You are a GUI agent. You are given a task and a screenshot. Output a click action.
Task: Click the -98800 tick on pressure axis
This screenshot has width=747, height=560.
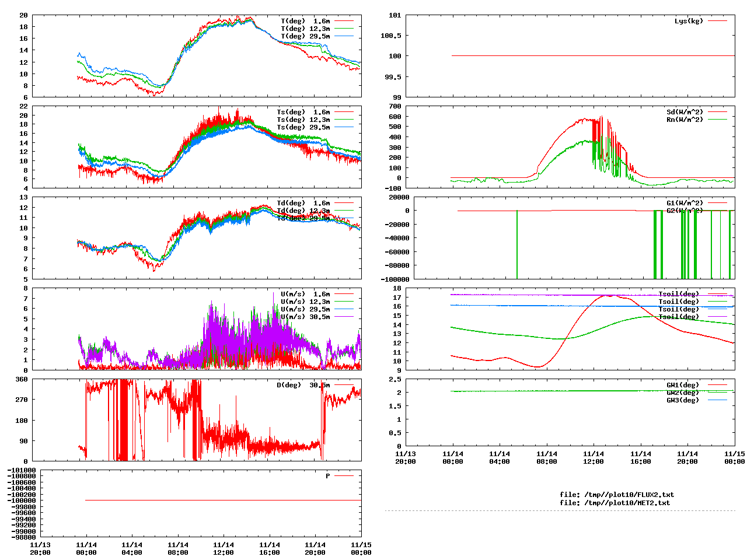(23, 537)
